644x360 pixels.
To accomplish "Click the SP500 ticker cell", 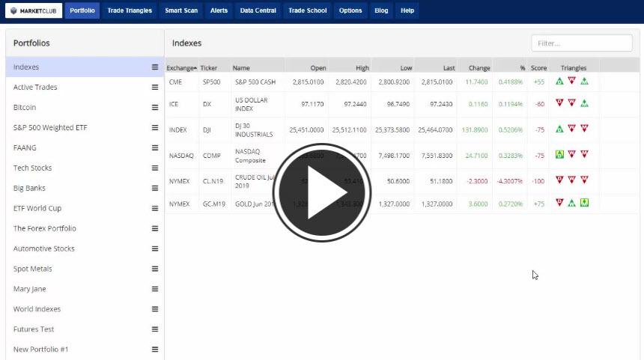I will pyautogui.click(x=211, y=82).
